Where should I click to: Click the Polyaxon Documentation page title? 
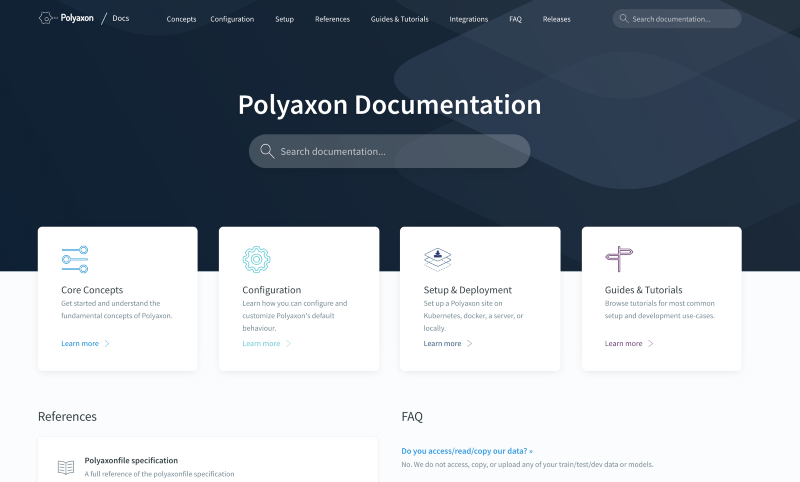389,105
